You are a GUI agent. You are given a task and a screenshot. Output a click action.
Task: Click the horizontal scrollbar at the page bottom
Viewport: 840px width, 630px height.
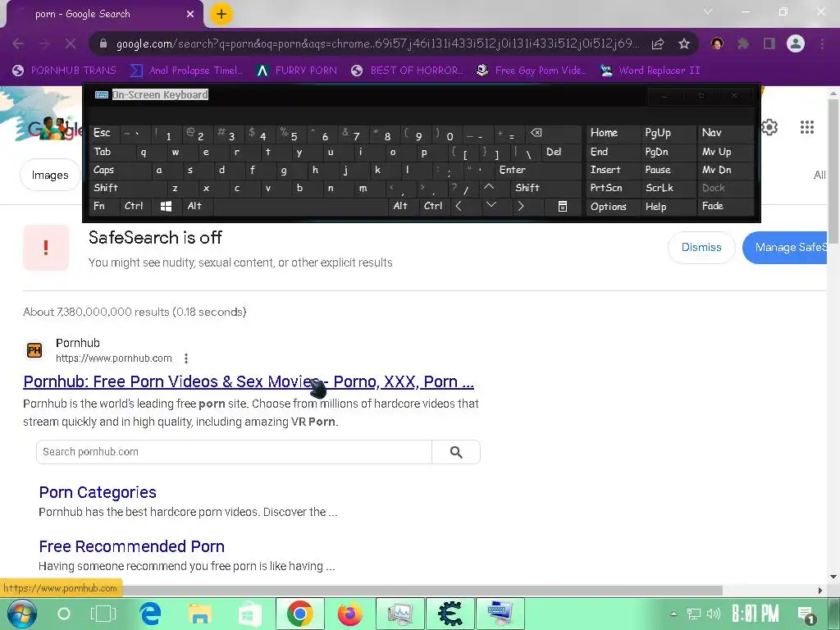(362, 591)
